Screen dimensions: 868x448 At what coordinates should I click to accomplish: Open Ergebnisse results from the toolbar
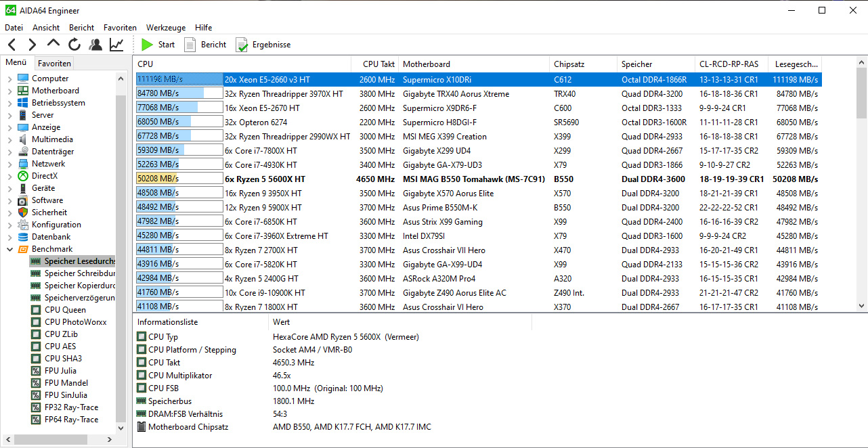pos(263,45)
